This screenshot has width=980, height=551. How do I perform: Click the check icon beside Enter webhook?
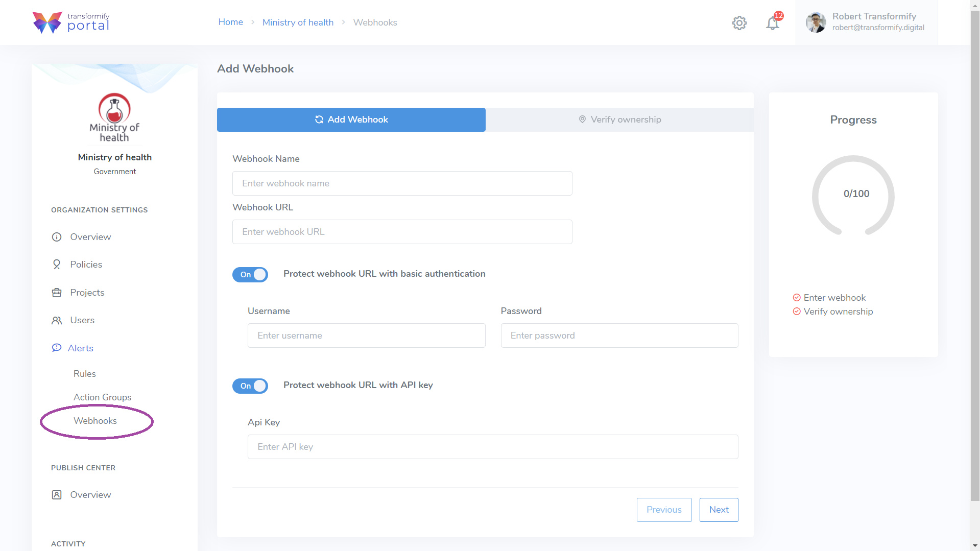[x=796, y=298]
